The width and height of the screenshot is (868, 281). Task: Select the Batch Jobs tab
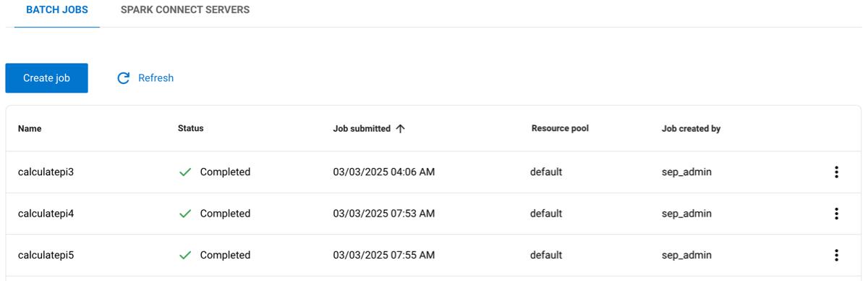click(57, 10)
